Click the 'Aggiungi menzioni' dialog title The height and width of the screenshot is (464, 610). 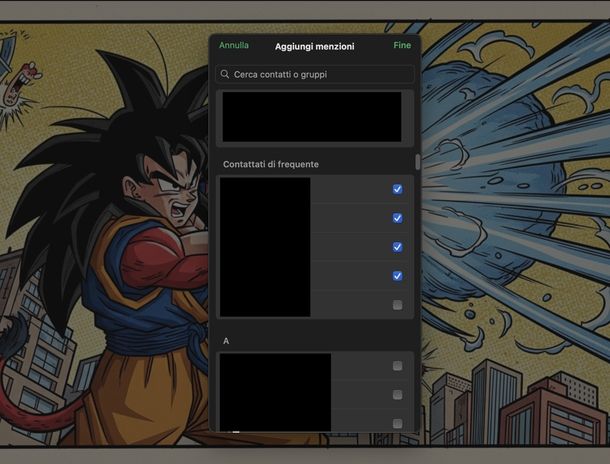tap(314, 46)
